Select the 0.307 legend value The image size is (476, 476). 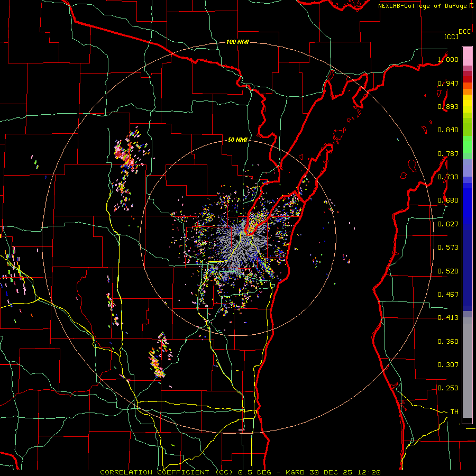point(448,365)
